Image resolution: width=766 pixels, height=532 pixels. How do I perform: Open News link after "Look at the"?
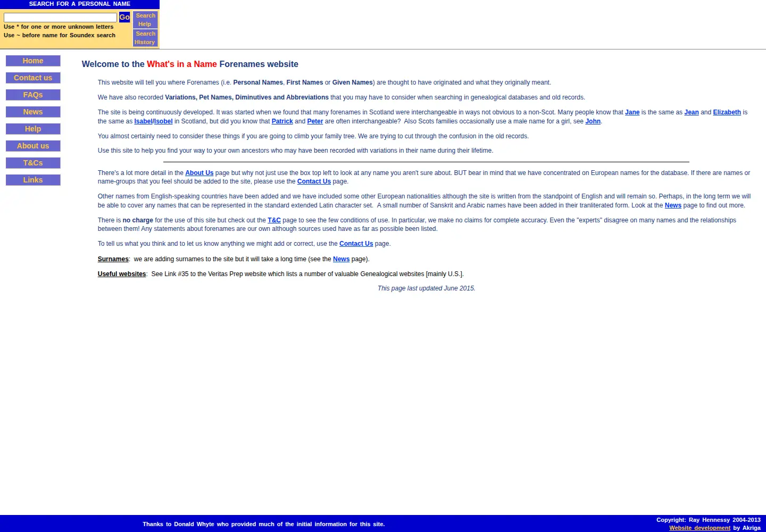click(673, 205)
